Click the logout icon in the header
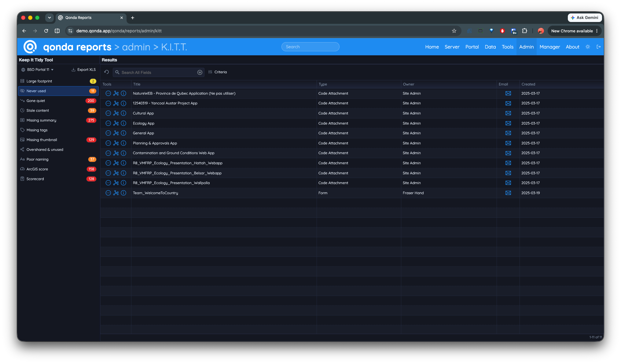The height and width of the screenshot is (364, 621). pyautogui.click(x=598, y=47)
